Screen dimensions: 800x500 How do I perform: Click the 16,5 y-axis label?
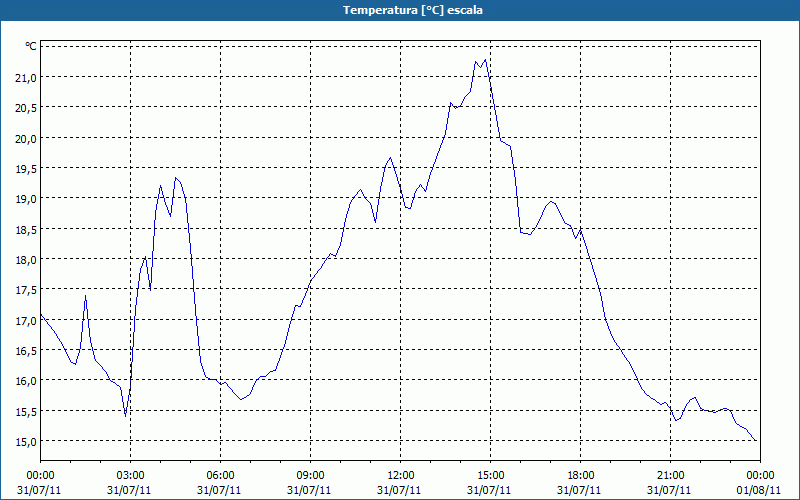26,350
